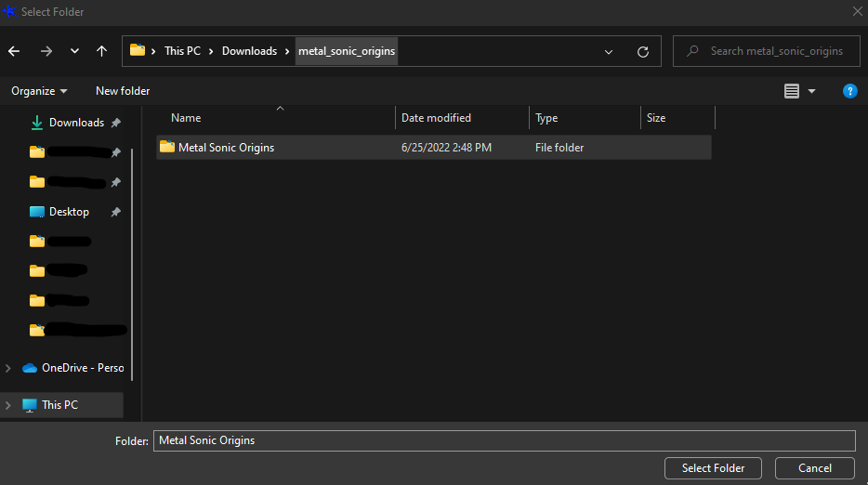Expand the address bar history dropdown
Viewport: 868px width, 485px height.
609,51
